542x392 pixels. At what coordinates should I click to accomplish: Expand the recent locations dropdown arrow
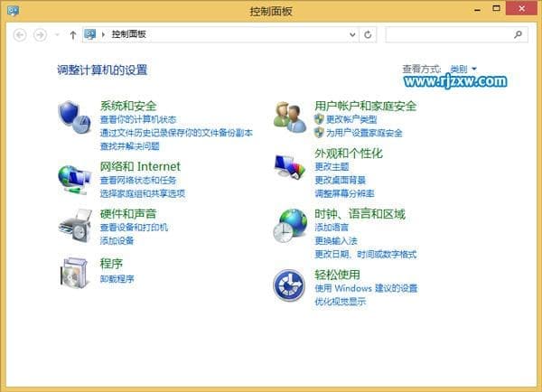click(58, 34)
